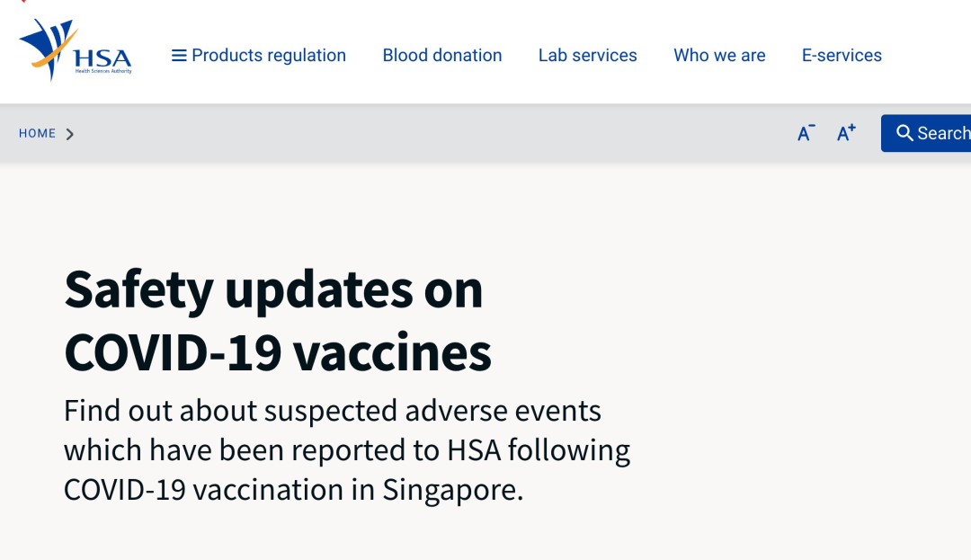Increase font size with the A+ icon
The height and width of the screenshot is (560, 971).
[846, 133]
